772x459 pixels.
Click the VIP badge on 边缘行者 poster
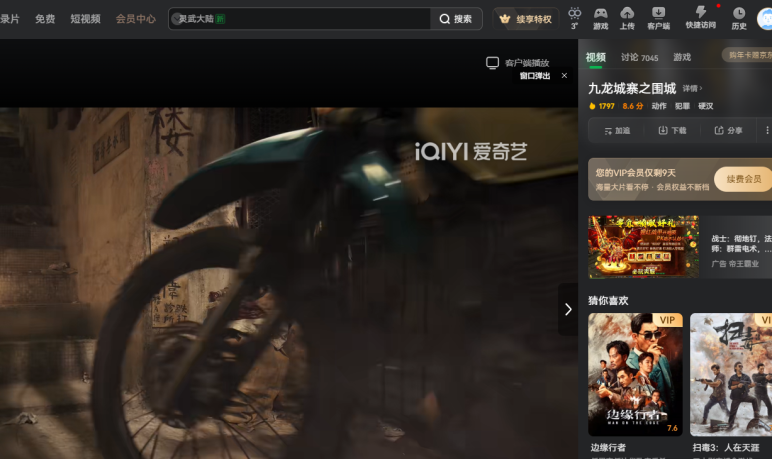668,320
